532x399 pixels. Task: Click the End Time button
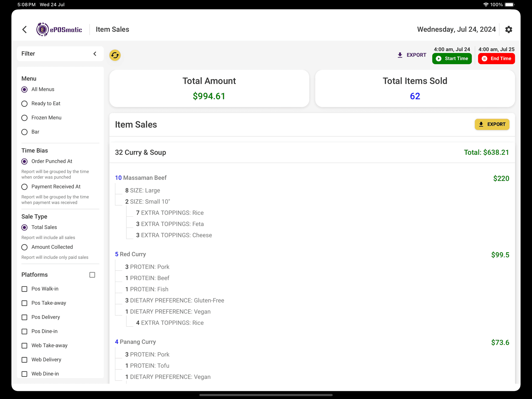coord(496,58)
